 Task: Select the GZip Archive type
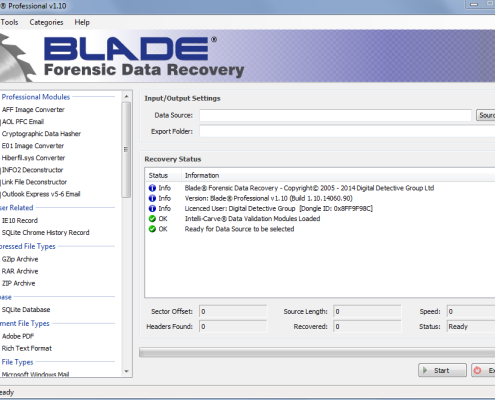pos(20,259)
